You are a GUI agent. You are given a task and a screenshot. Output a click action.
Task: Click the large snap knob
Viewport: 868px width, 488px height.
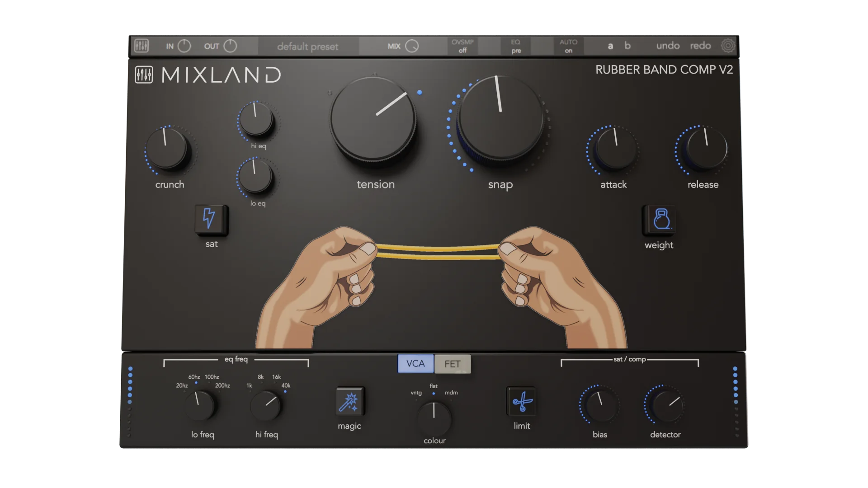500,117
